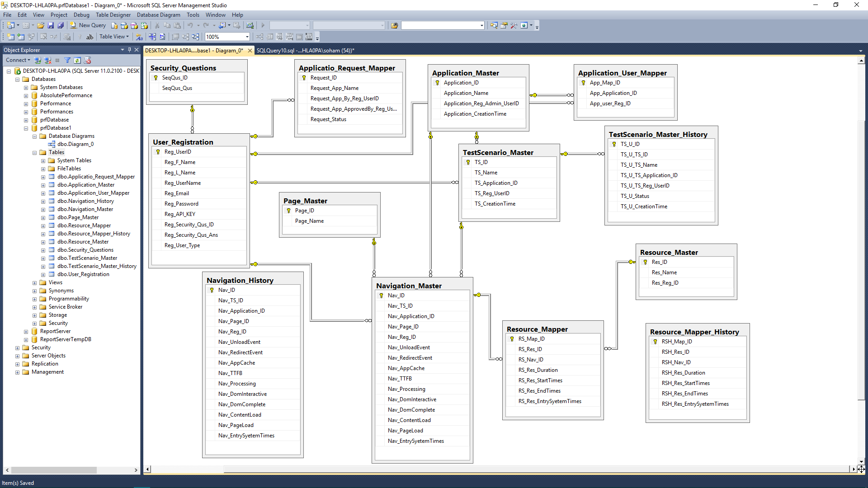Click the Add Table diagram icon
The image size is (868, 488).
(21, 37)
